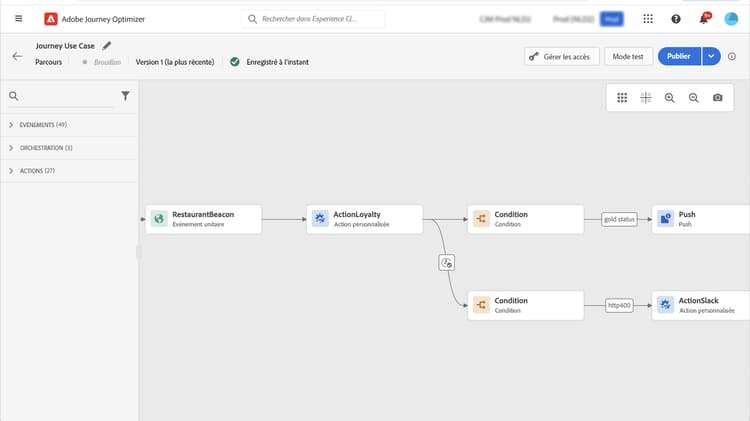Screen dimensions: 750x421
Task: Open the dropdown arrow next to Publier
Action: [711, 57]
